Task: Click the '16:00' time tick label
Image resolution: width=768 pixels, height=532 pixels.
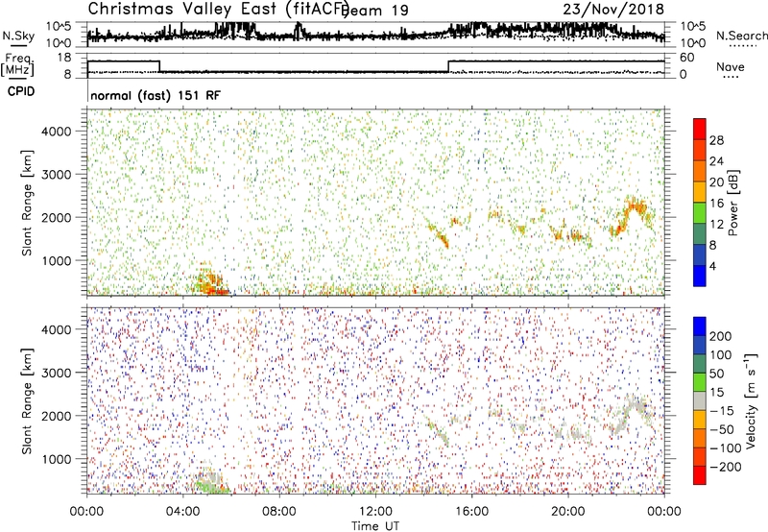Action: point(471,512)
